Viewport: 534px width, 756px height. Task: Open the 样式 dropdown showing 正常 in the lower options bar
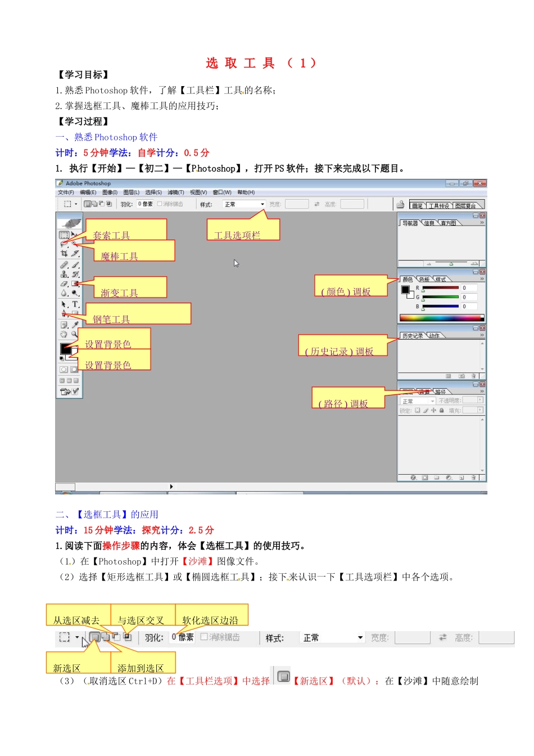[333, 638]
